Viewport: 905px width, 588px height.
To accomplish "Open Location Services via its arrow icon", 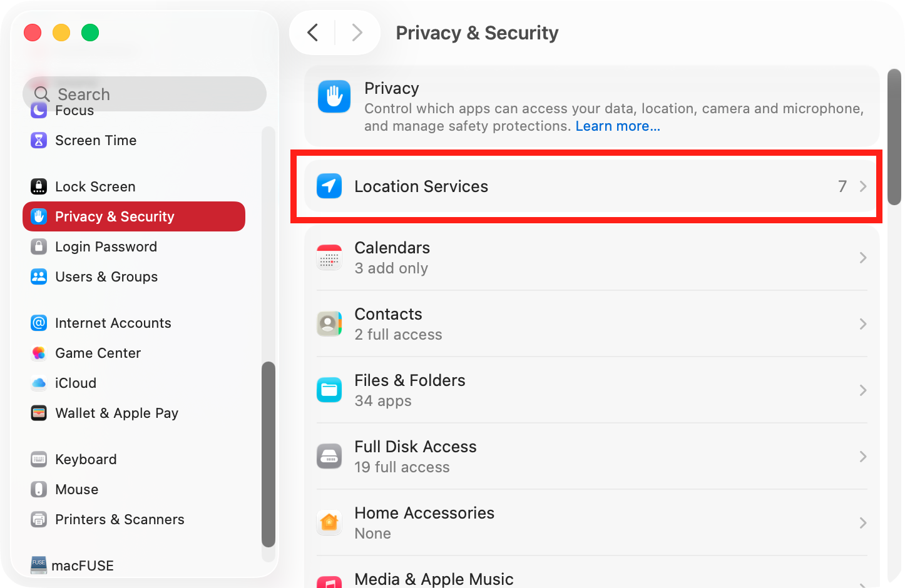I will click(862, 186).
